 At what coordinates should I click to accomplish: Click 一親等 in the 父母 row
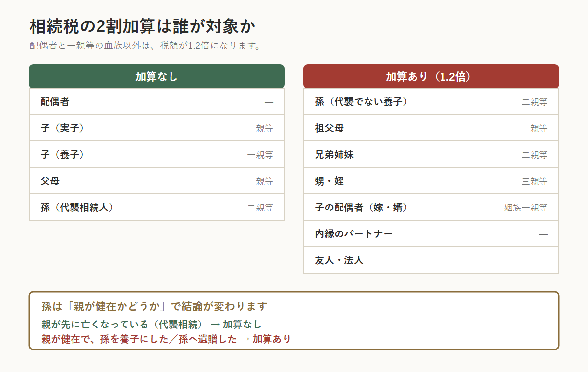[x=260, y=182]
